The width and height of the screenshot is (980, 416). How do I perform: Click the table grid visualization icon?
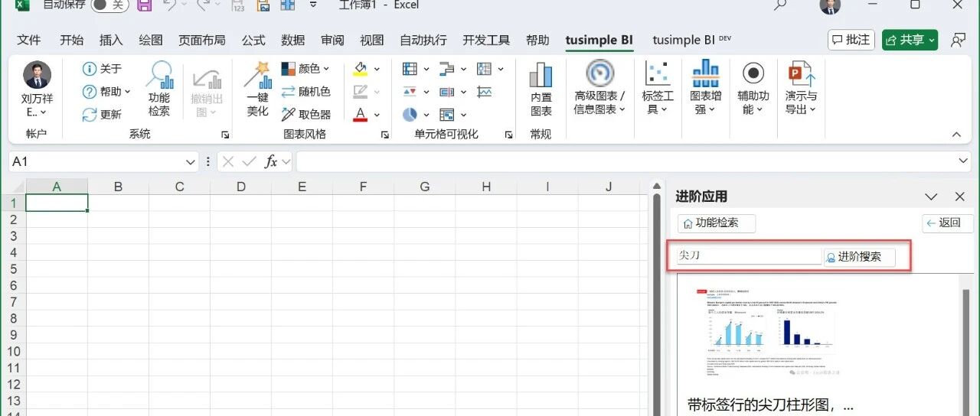pyautogui.click(x=410, y=69)
